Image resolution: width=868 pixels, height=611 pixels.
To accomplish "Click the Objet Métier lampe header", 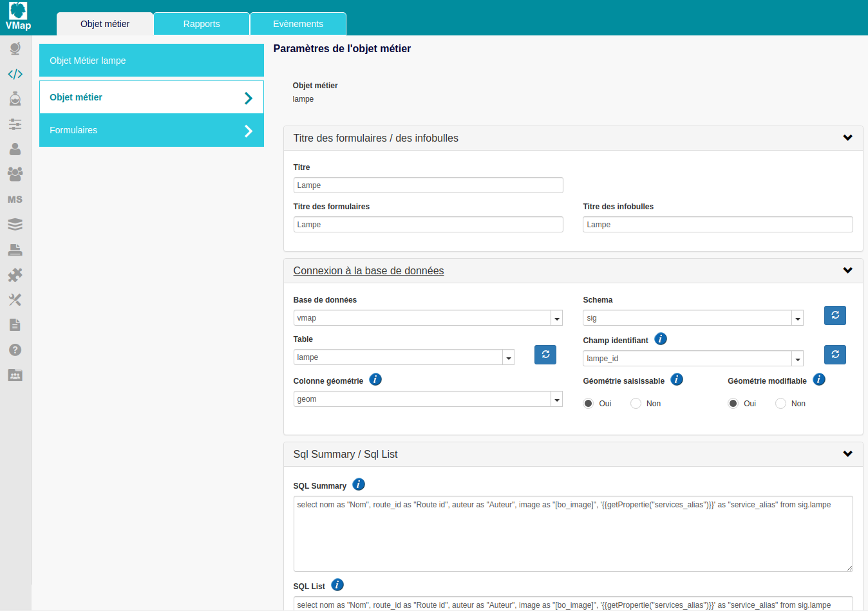I will coord(151,61).
